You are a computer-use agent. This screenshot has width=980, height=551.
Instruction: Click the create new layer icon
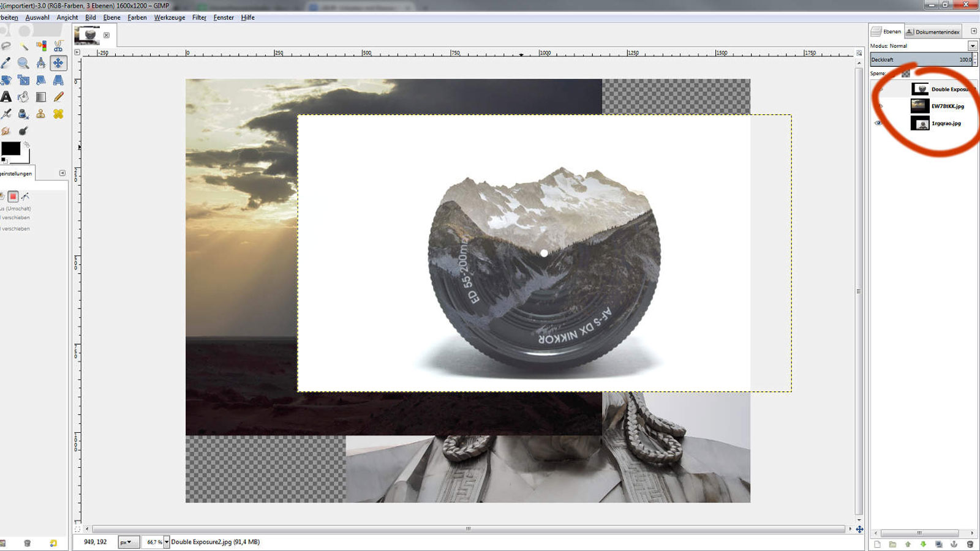click(x=878, y=544)
